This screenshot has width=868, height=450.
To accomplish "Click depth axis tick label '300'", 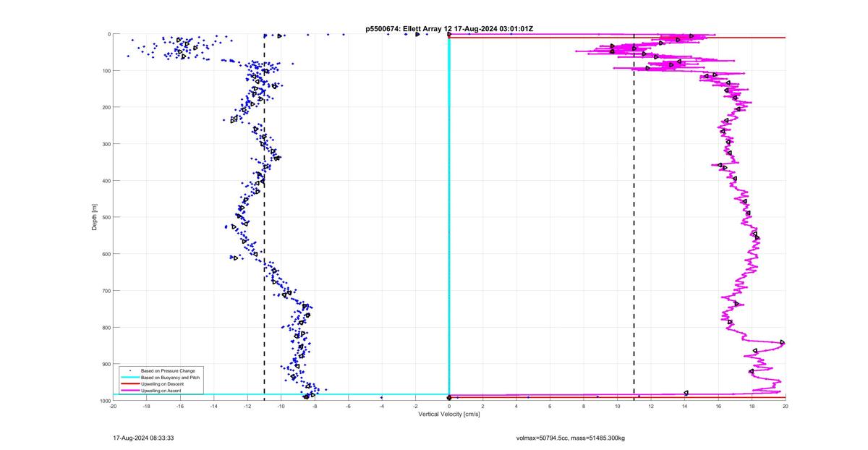I will click(x=106, y=144).
